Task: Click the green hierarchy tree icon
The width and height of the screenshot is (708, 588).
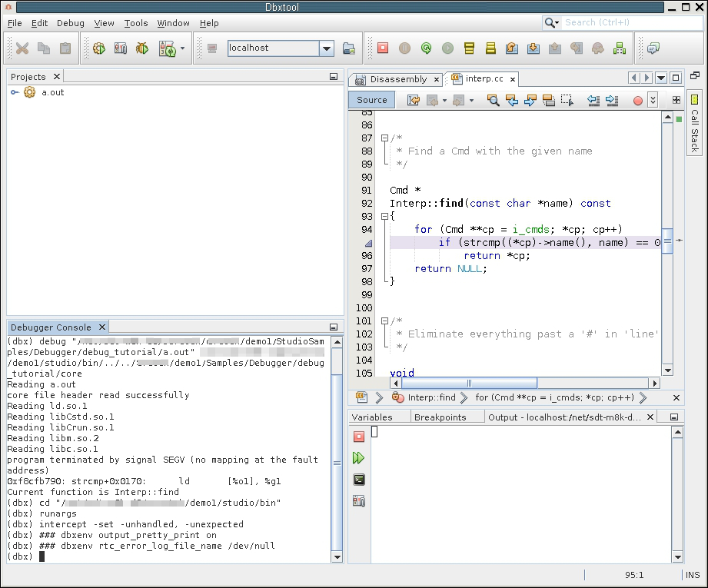Action: (x=619, y=48)
